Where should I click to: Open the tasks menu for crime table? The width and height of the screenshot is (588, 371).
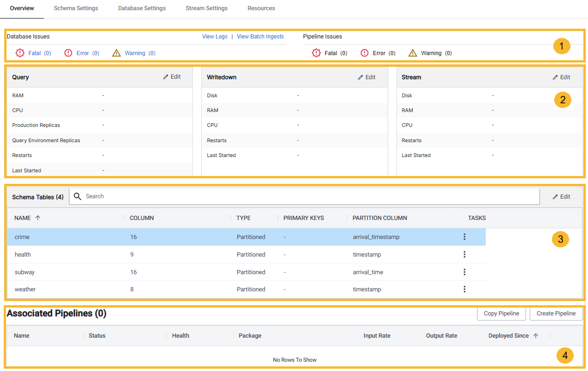click(x=464, y=237)
